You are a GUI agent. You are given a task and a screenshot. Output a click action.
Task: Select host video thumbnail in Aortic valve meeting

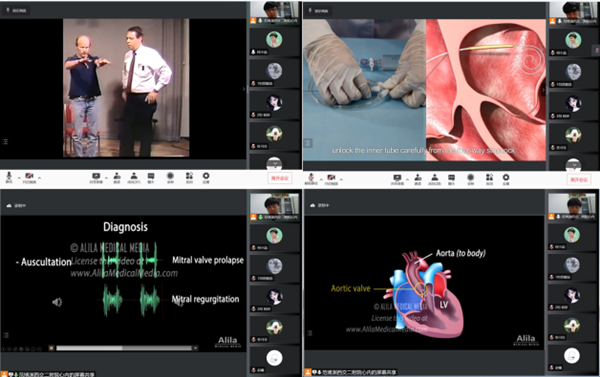pos(572,207)
